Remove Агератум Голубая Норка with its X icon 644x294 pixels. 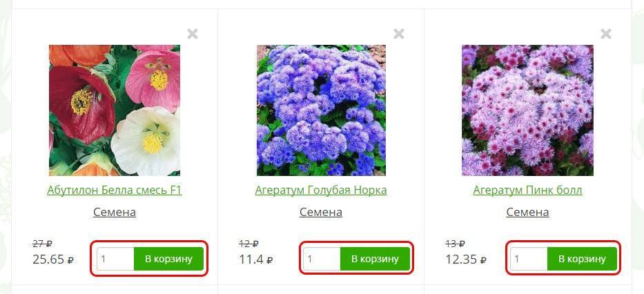pyautogui.click(x=399, y=34)
